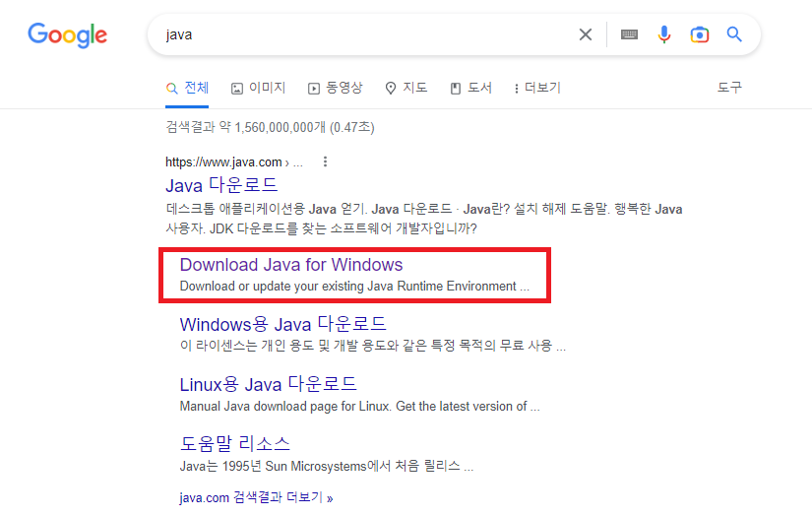The image size is (812, 516).
Task: Click the snippet starting 데스크톱 애플리케이션용 Java 얻기
Action: [x=424, y=219]
